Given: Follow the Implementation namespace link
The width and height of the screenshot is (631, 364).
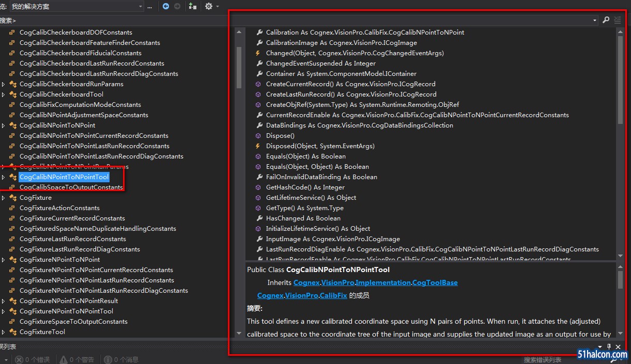Looking at the screenshot, I should tap(383, 282).
